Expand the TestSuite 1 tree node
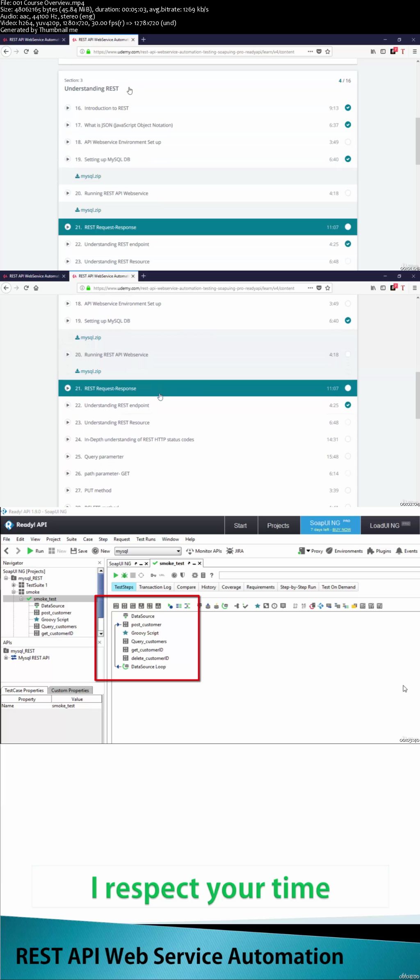420x980 pixels. click(14, 585)
